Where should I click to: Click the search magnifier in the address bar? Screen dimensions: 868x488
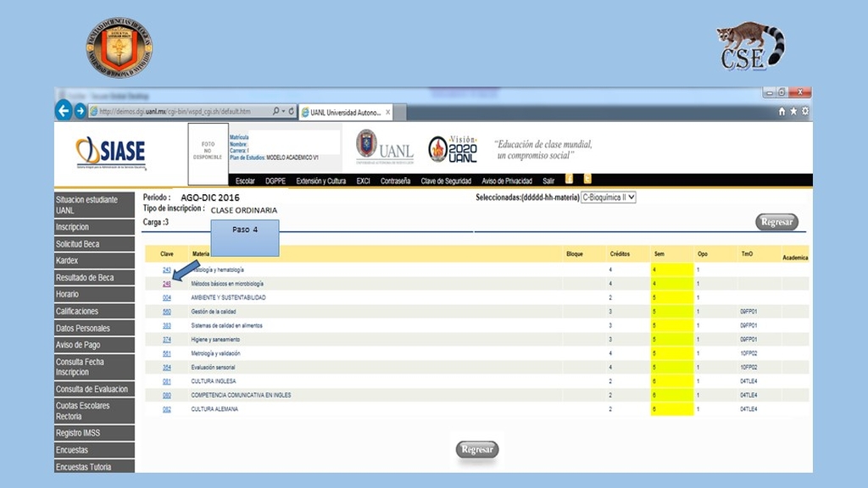[275, 111]
